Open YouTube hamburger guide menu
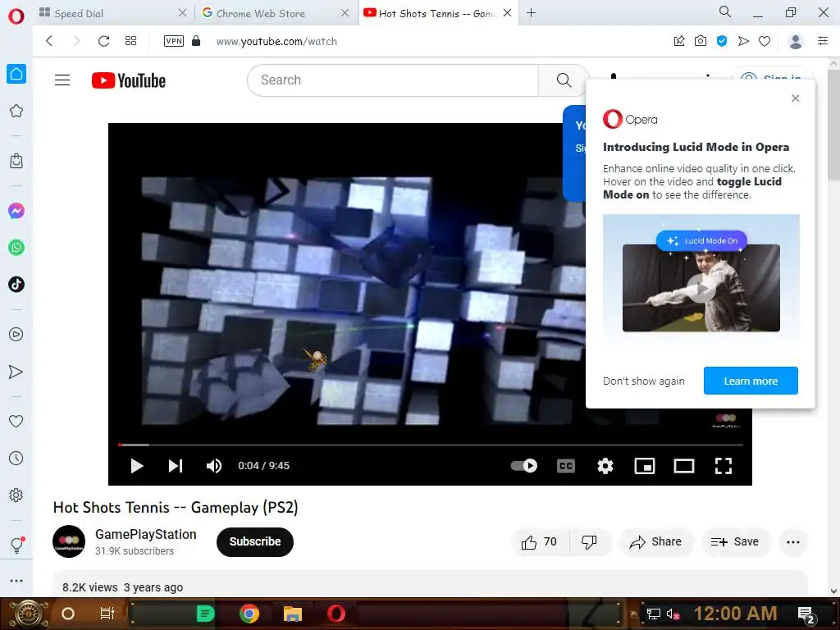Screen dimensions: 840x630 click(x=62, y=80)
